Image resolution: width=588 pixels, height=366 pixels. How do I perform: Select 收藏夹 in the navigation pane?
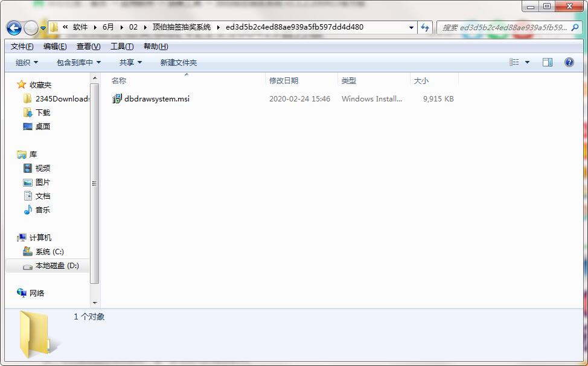[x=40, y=85]
